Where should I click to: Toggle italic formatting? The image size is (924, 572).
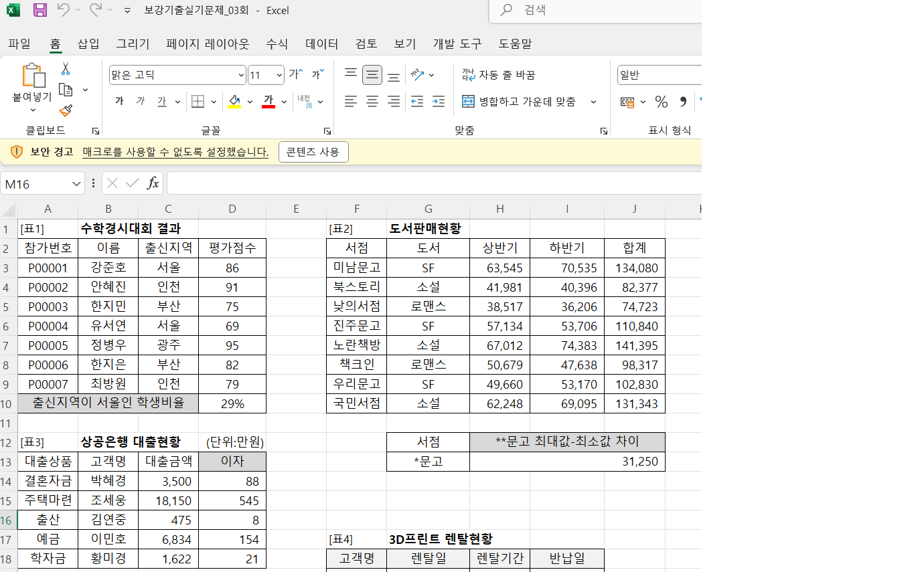click(x=140, y=102)
